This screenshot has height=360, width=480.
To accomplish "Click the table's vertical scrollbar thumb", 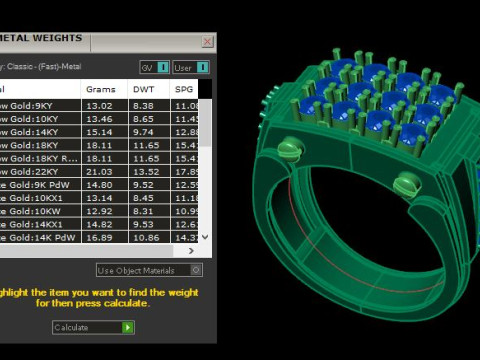I will click(x=205, y=123).
